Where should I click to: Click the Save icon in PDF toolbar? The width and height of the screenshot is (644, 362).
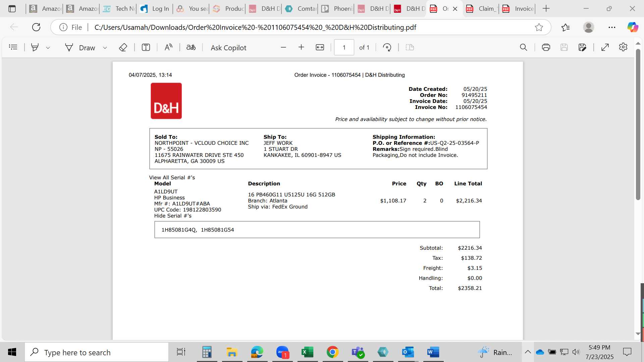point(564,47)
